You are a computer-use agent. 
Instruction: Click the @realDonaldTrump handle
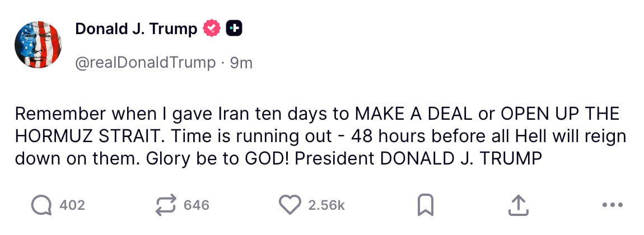[146, 63]
